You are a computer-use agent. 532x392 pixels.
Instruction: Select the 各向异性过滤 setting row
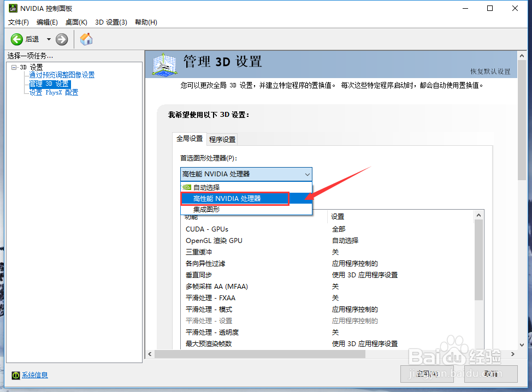click(328, 264)
